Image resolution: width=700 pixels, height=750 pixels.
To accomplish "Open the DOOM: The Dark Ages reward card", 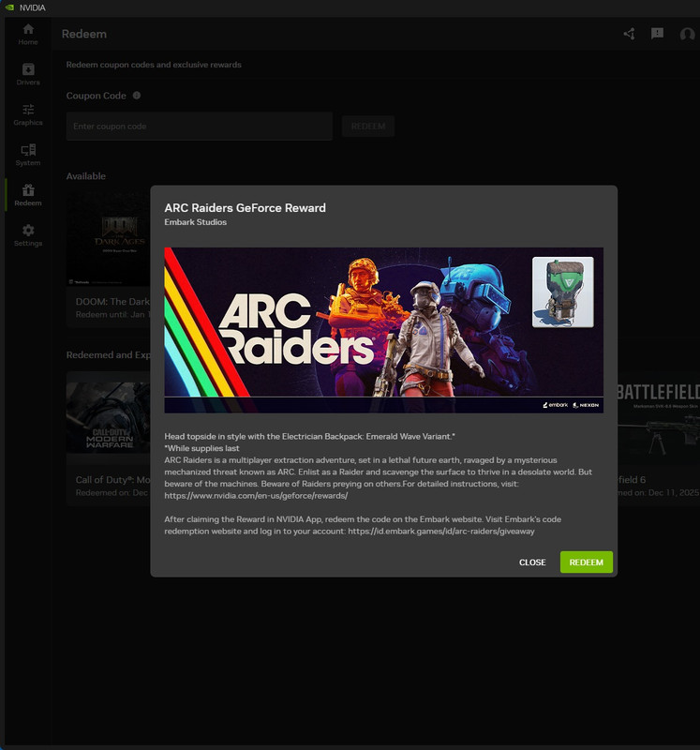I will pyautogui.click(x=109, y=260).
